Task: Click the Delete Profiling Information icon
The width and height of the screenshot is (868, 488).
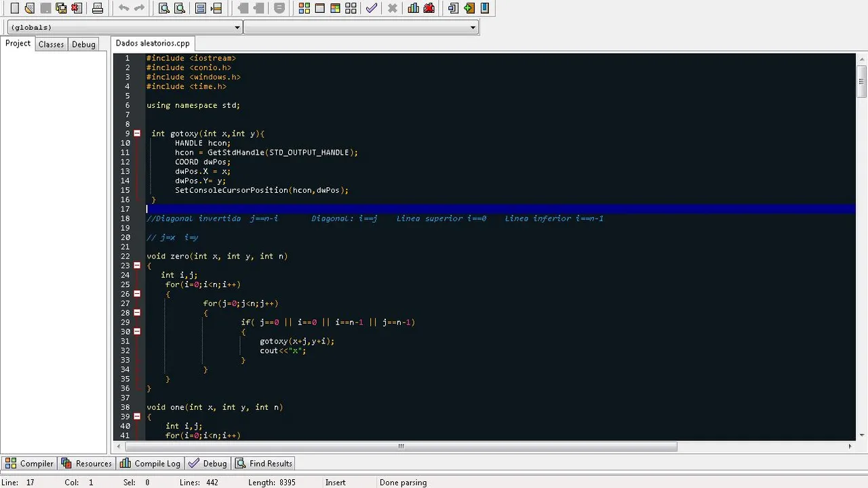Action: click(x=429, y=8)
